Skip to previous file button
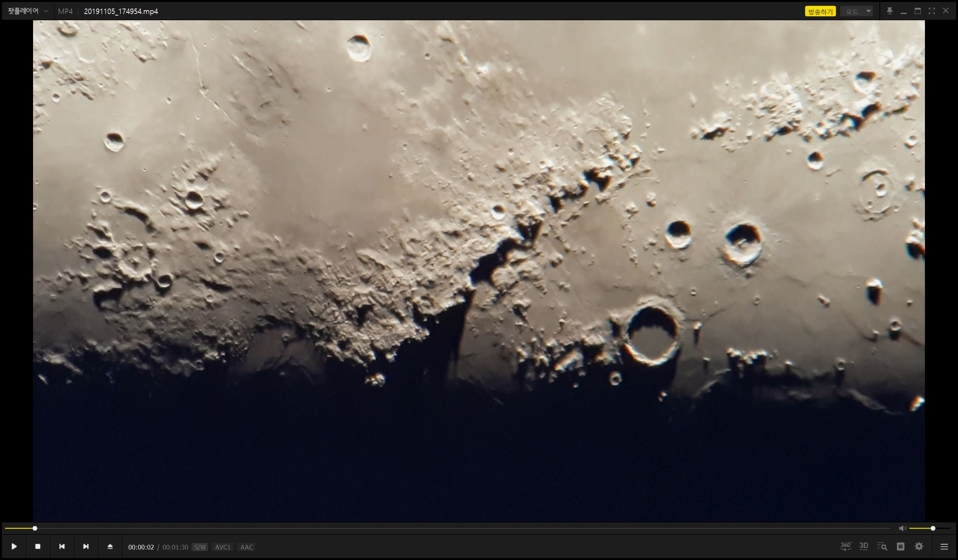 click(x=62, y=546)
